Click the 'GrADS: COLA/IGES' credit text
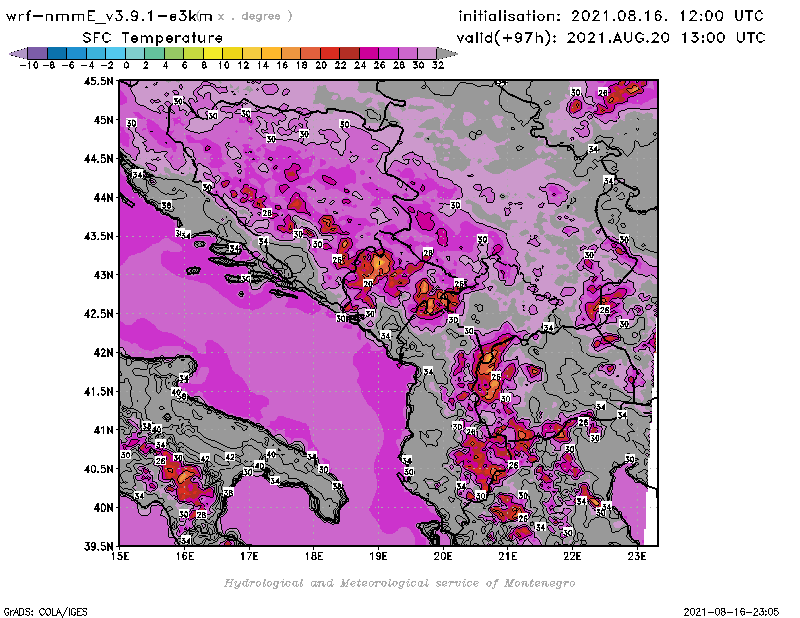800x618 pixels. pyautogui.click(x=45, y=612)
